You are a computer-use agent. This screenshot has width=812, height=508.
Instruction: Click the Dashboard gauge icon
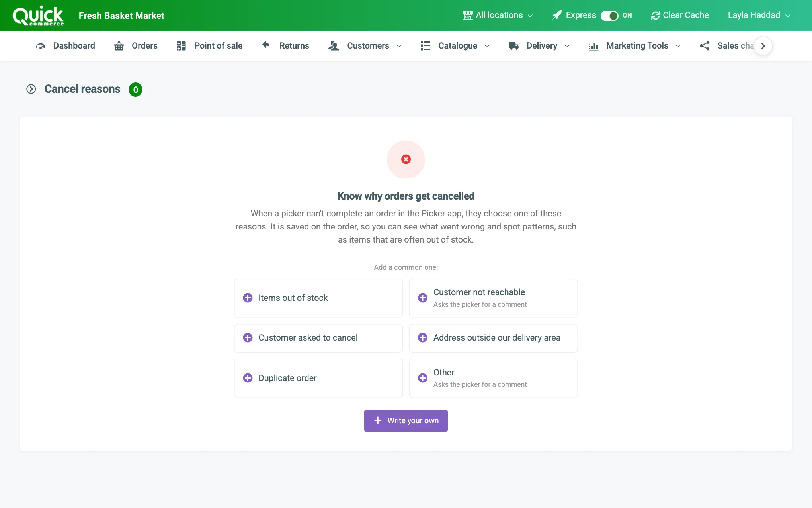pos(41,46)
